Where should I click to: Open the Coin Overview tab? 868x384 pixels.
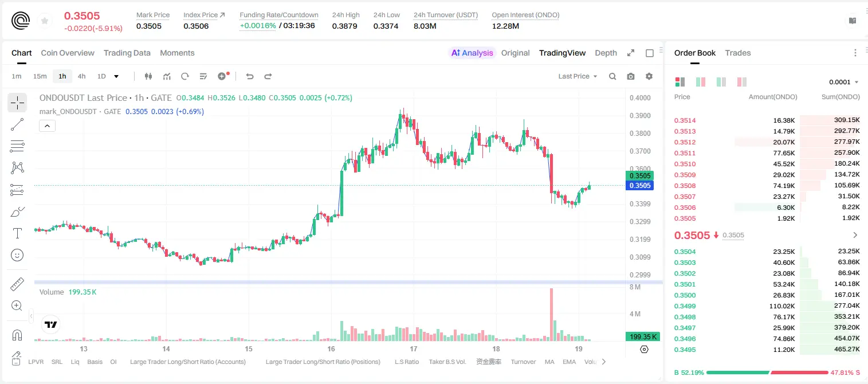[68, 53]
